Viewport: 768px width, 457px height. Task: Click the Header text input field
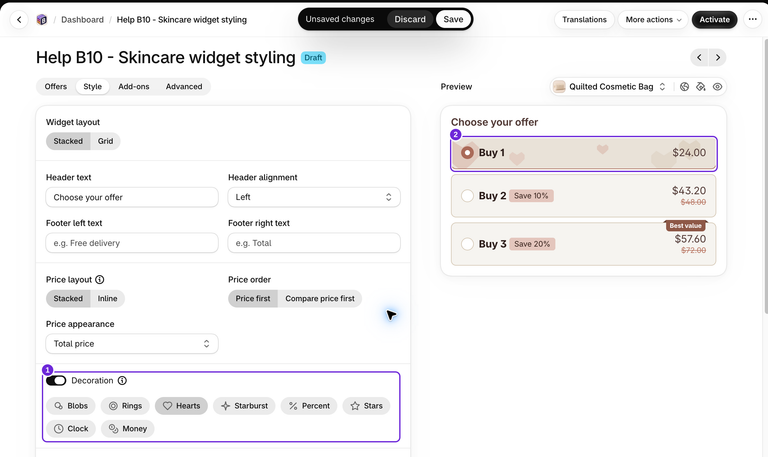coord(132,197)
